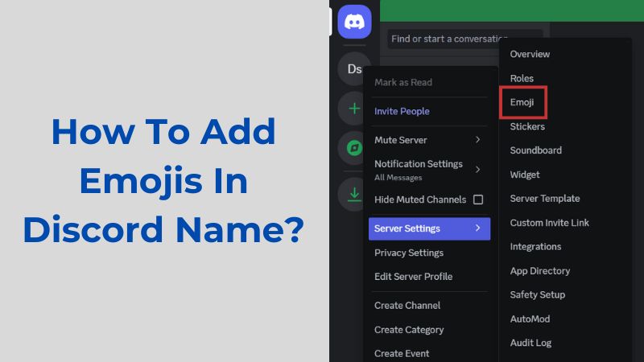The image size is (644, 362).
Task: Toggle the Hide Muted Channels checkbox
Action: click(478, 200)
